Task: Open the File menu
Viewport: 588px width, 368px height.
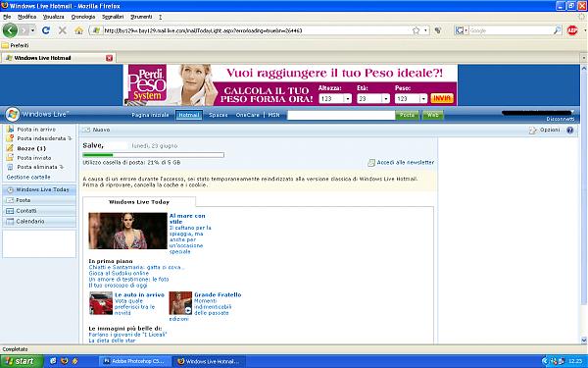Action: tap(7, 17)
